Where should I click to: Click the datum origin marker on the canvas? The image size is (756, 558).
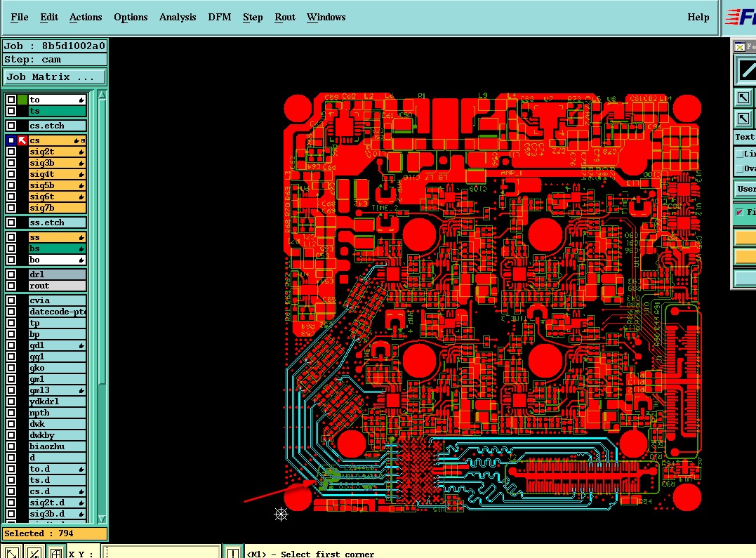pyautogui.click(x=281, y=514)
